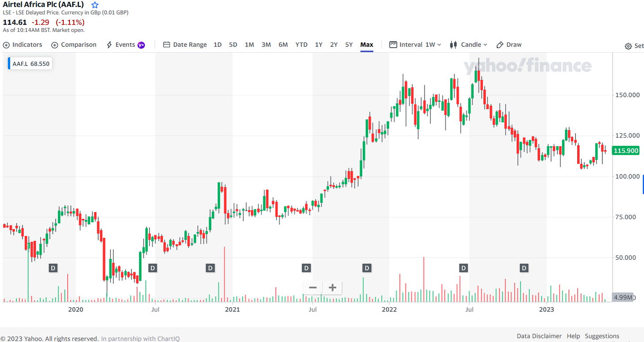Image resolution: width=644 pixels, height=342 pixels.
Task: Click the In partnership with ChartIQ text
Action: click(x=140, y=339)
